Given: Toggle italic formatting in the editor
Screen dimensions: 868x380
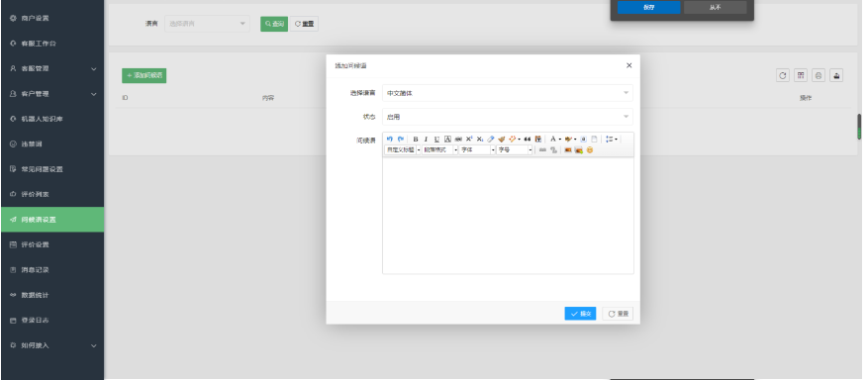Looking at the screenshot, I should [x=426, y=139].
